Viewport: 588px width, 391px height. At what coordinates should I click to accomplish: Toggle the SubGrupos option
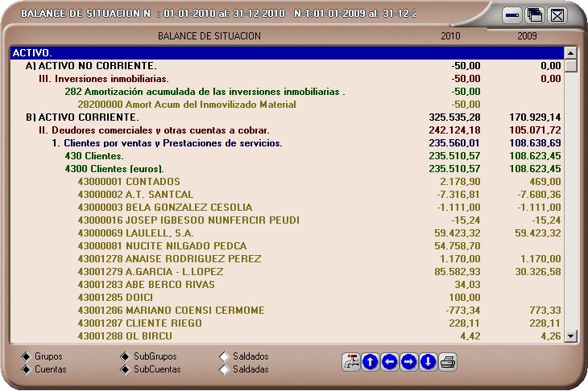(x=124, y=356)
